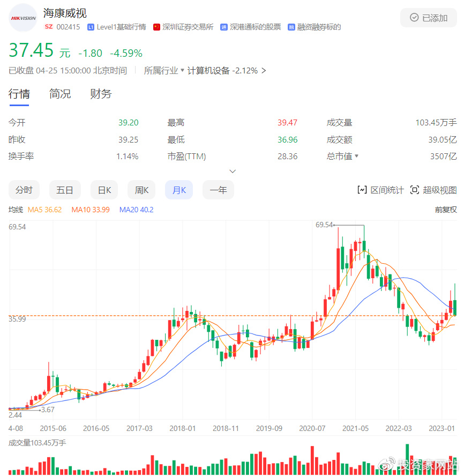
Task: Click the 2019-09 date axis label
Action: pos(269,428)
